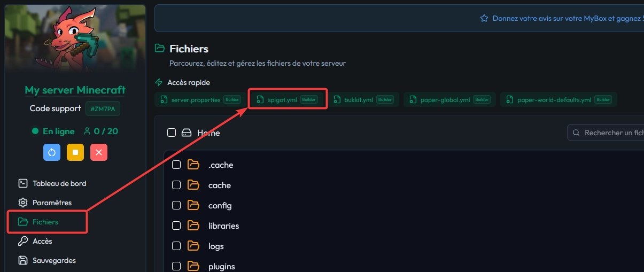Screen dimensions: 644x272
Task: Click the Tableau de bord terminal icon
Action: pyautogui.click(x=22, y=183)
